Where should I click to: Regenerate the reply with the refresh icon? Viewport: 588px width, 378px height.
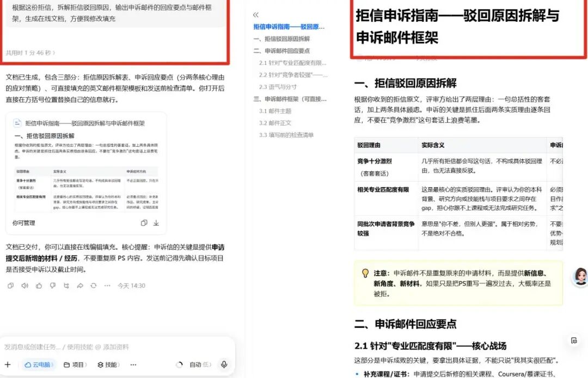[x=94, y=286]
